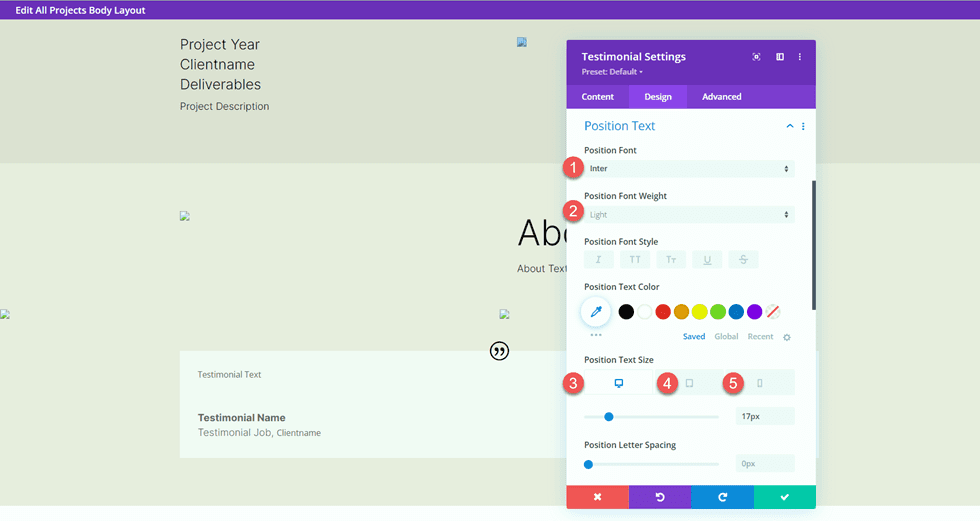Image resolution: width=980 pixels, height=521 pixels.
Task: Select the purple color swatch
Action: [x=754, y=312]
